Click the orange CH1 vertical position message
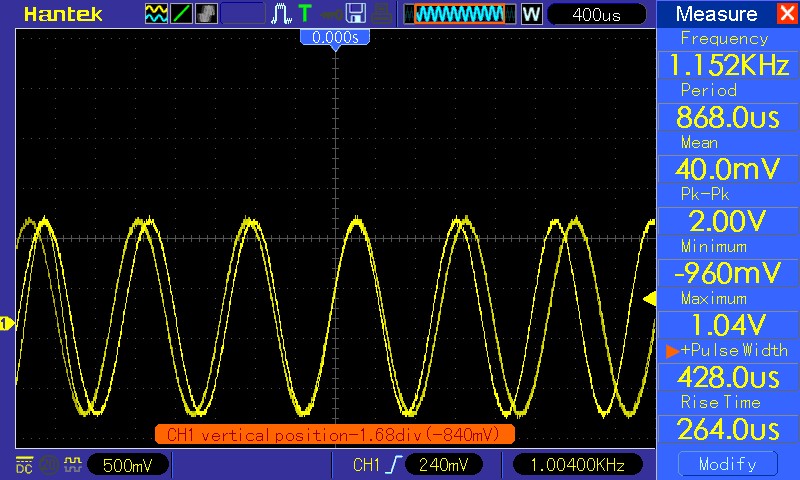 [x=335, y=435]
